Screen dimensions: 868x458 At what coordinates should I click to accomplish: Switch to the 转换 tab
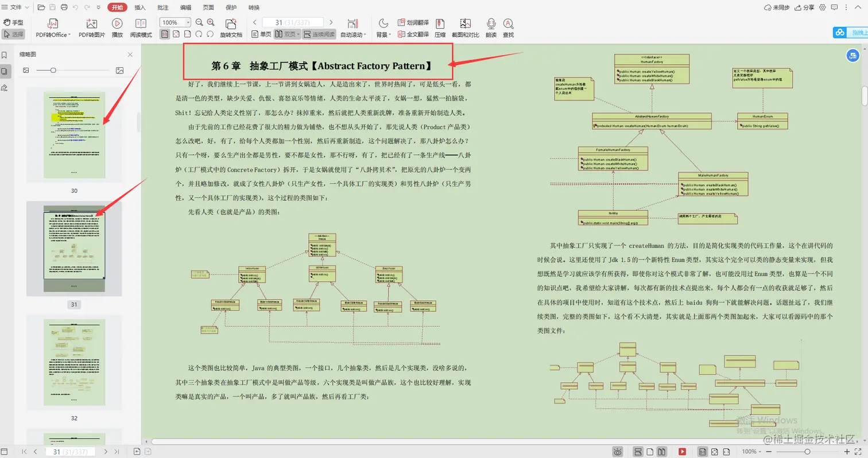(x=254, y=7)
